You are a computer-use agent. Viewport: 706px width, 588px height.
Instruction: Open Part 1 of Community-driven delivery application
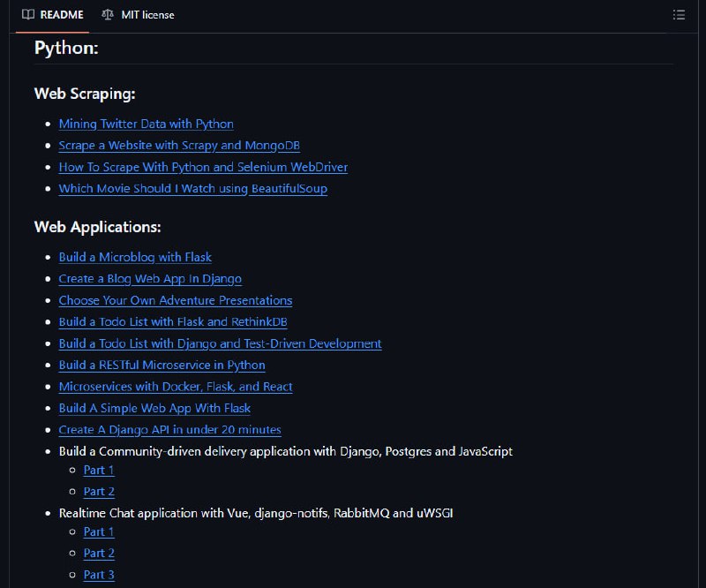(99, 471)
